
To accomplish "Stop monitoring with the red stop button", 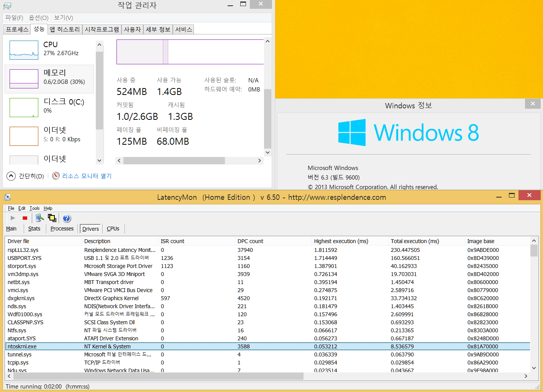I will pos(25,218).
